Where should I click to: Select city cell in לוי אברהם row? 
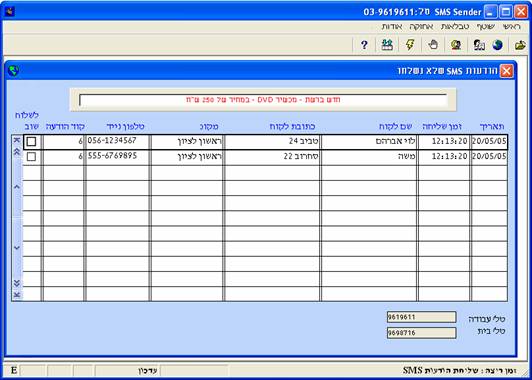187,142
